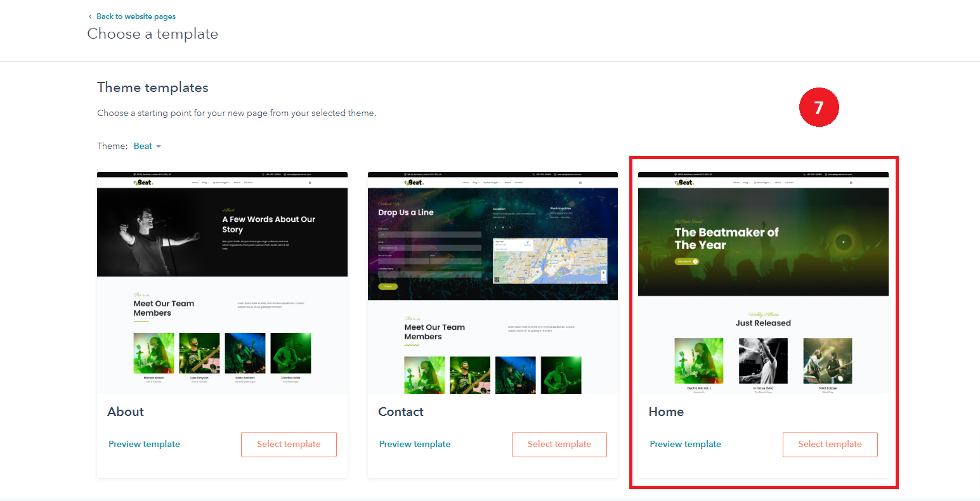This screenshot has height=501, width=980.
Task: Click the About template thumbnail
Action: tap(222, 282)
